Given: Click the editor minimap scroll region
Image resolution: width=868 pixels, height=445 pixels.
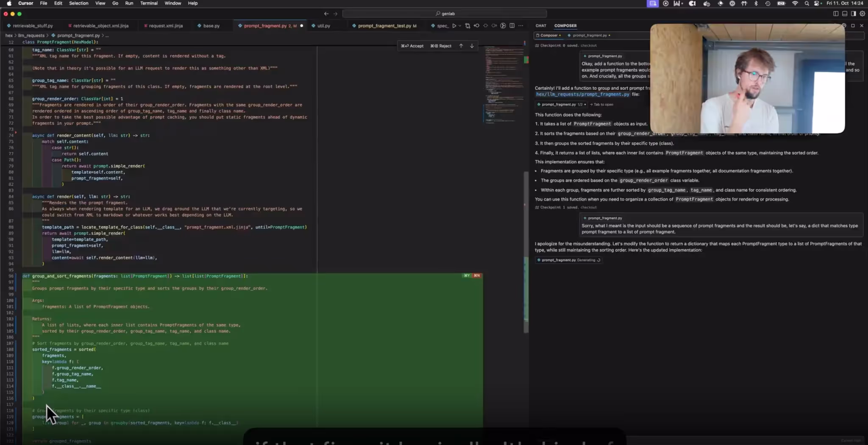Looking at the screenshot, I should tap(504, 85).
